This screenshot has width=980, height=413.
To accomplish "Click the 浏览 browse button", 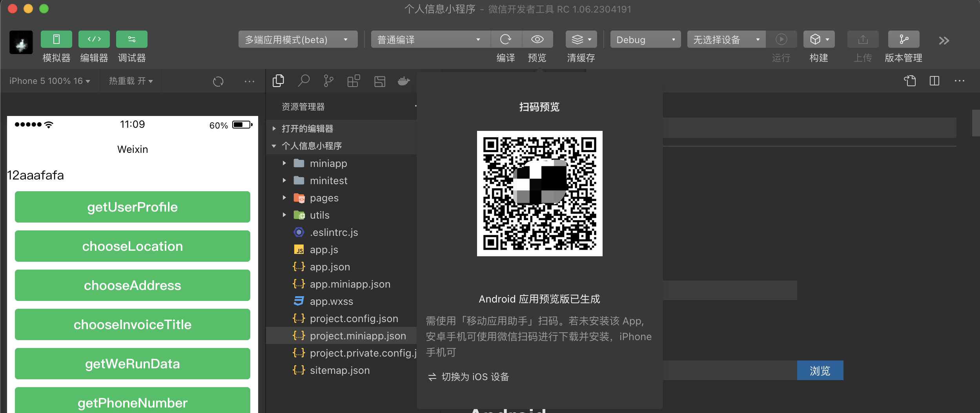I will [820, 370].
